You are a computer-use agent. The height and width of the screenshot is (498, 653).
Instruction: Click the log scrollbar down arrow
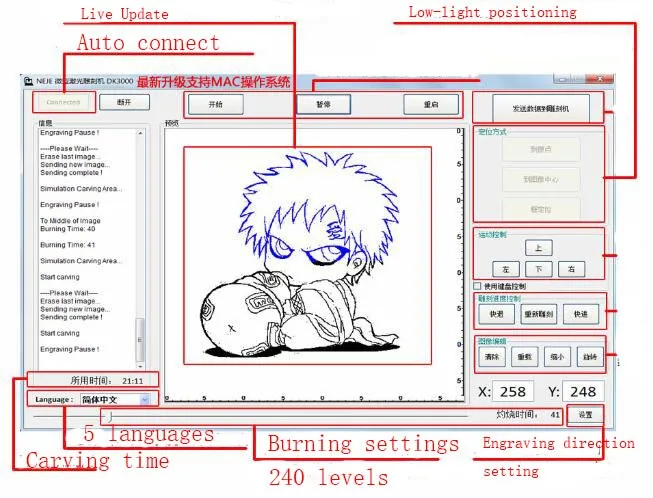click(x=140, y=366)
